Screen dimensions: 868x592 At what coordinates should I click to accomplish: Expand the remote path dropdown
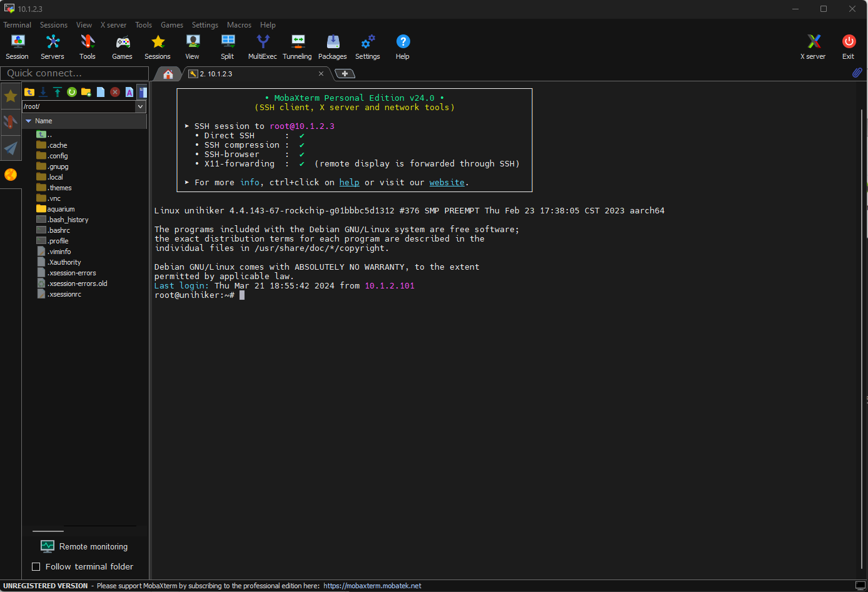(141, 107)
